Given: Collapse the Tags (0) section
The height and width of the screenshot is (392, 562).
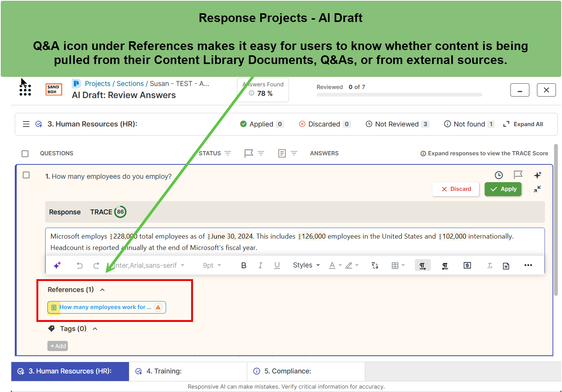Looking at the screenshot, I should pyautogui.click(x=95, y=329).
